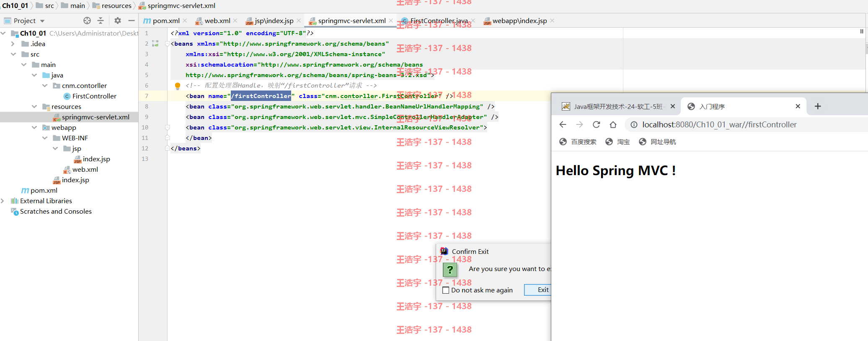This screenshot has width=868, height=341.
Task: Open the 百度搜索 bookmark
Action: [x=578, y=142]
